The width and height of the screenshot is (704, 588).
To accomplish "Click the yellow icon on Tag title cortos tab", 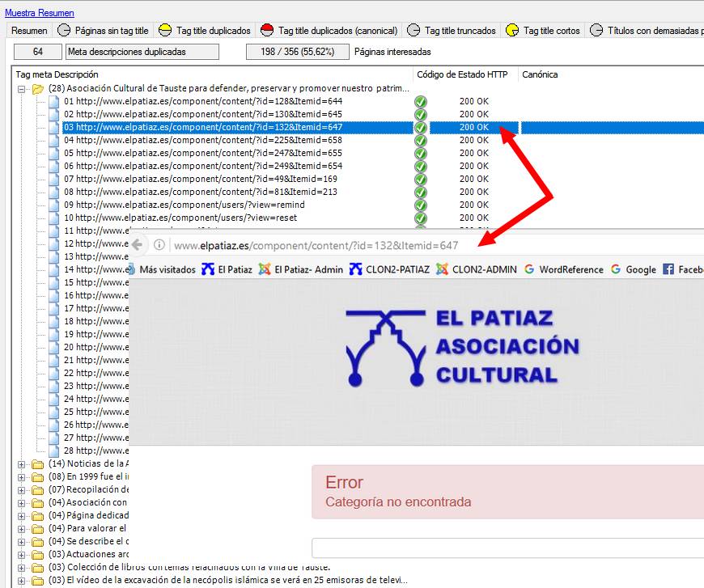I will (512, 31).
